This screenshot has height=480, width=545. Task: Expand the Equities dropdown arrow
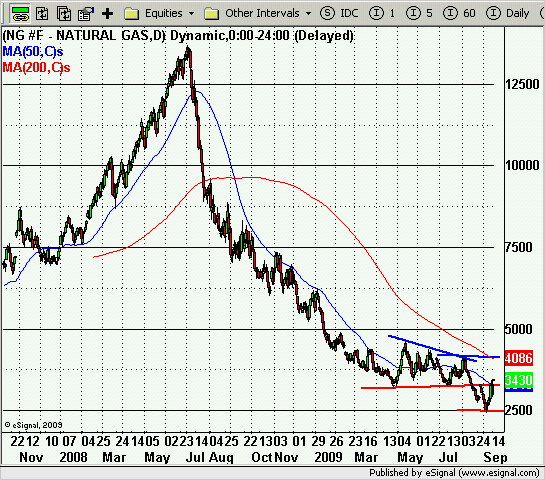(x=192, y=14)
